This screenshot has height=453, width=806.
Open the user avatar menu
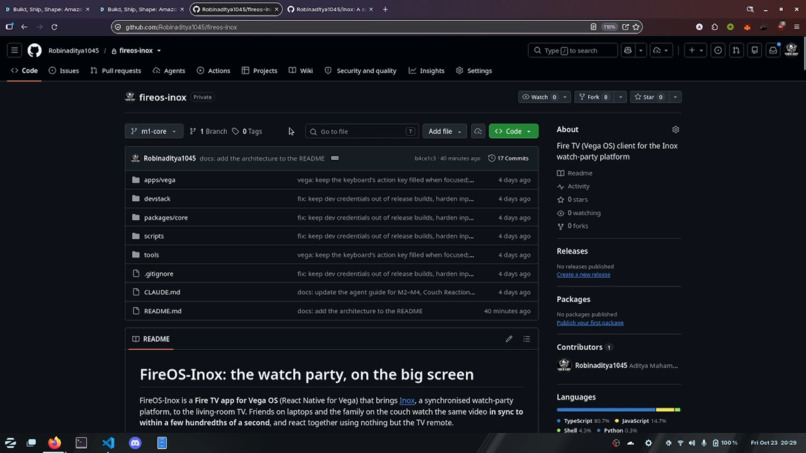792,50
